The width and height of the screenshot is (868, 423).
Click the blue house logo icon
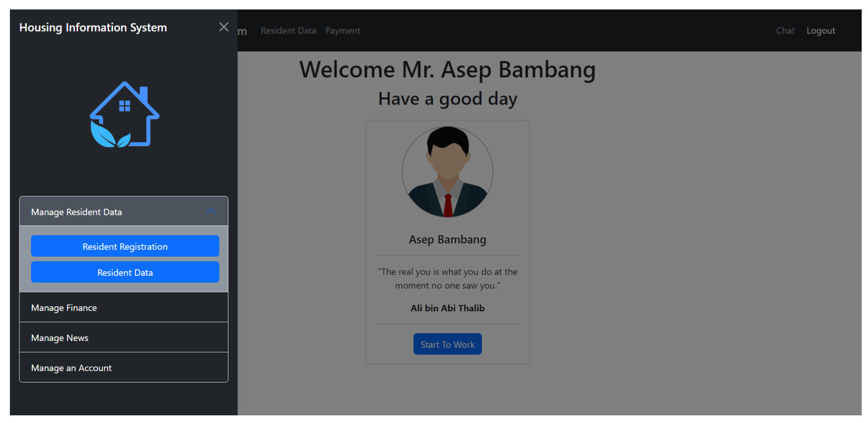124,114
